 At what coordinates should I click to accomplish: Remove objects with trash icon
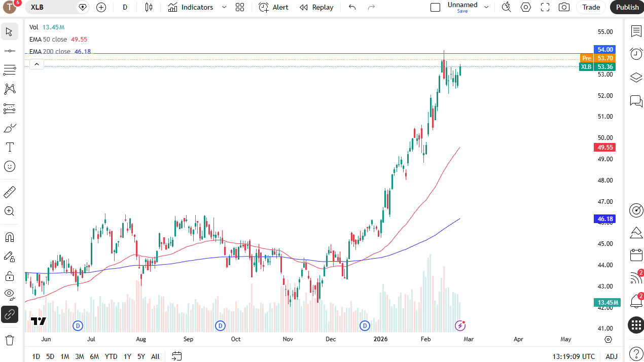click(9, 340)
